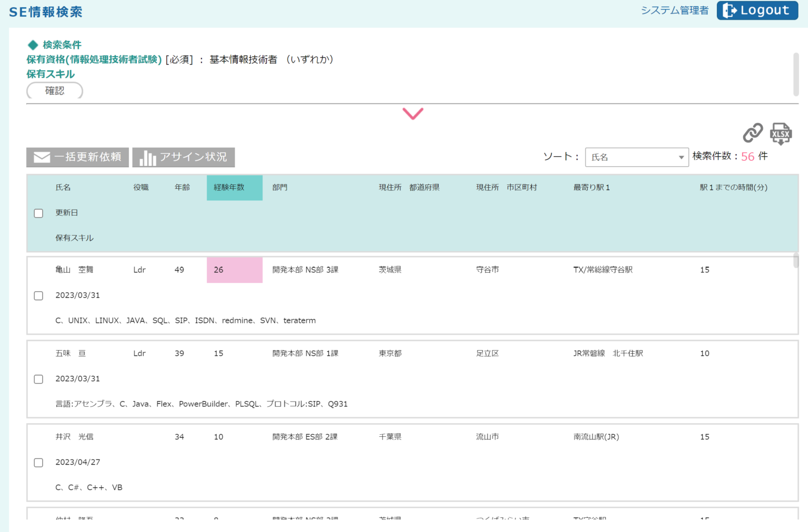Viewport: 808px width, 532px height.
Task: Click the SE情報検索 page title
Action: 46,12
